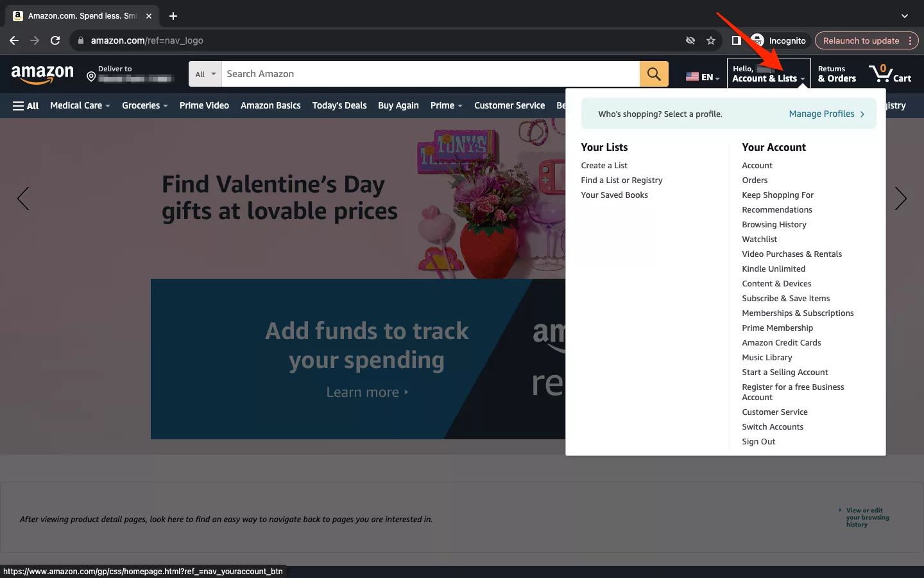Screen dimensions: 924x578
Task: Open Browsing History
Action: point(774,225)
